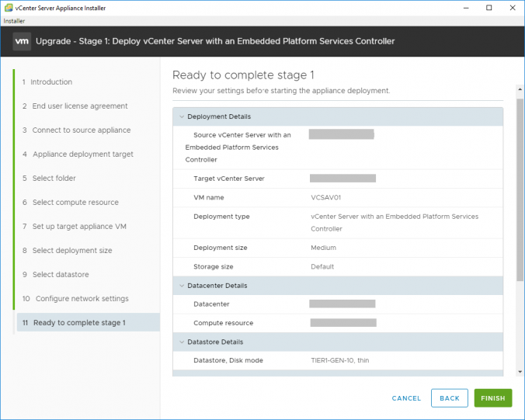Click the Deployment size value Medium
Screen dimensions: 525x420
[x=323, y=248]
